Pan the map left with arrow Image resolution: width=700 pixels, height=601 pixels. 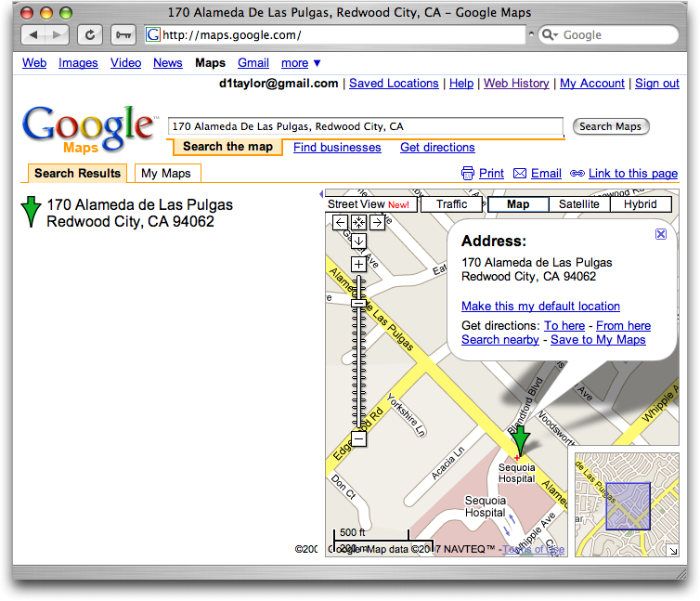pos(340,222)
